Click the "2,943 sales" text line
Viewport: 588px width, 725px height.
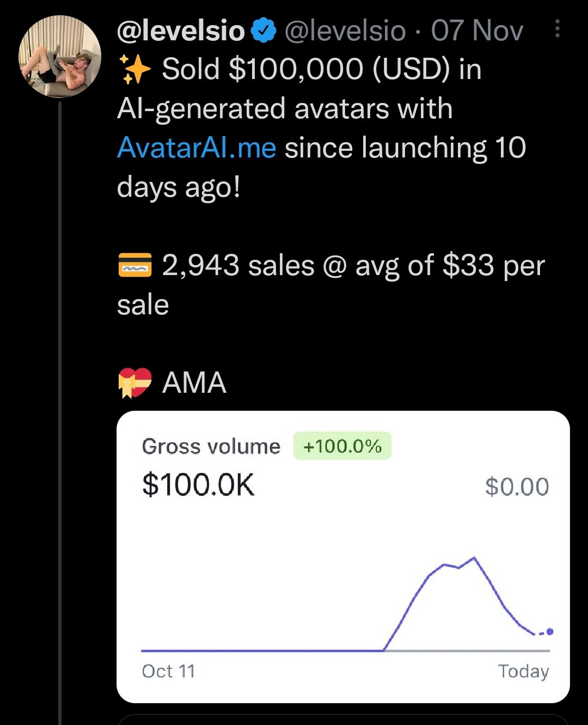[238, 266]
